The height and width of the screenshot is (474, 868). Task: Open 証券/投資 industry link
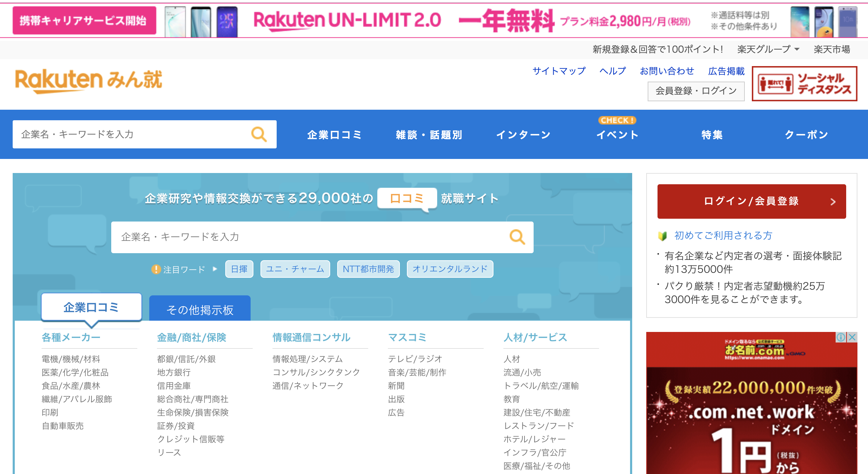(176, 426)
